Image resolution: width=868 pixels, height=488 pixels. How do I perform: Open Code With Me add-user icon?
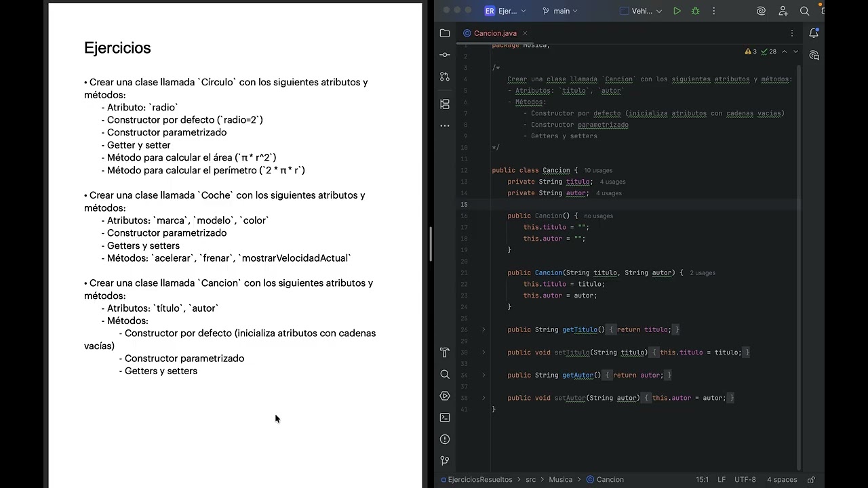(x=783, y=11)
